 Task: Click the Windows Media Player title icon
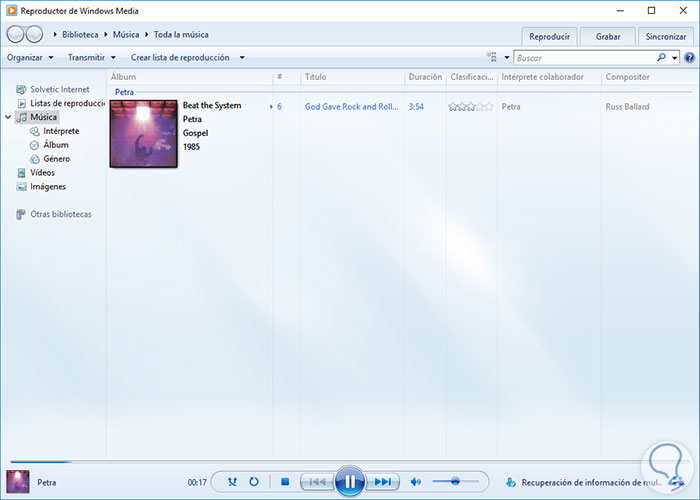(x=12, y=10)
